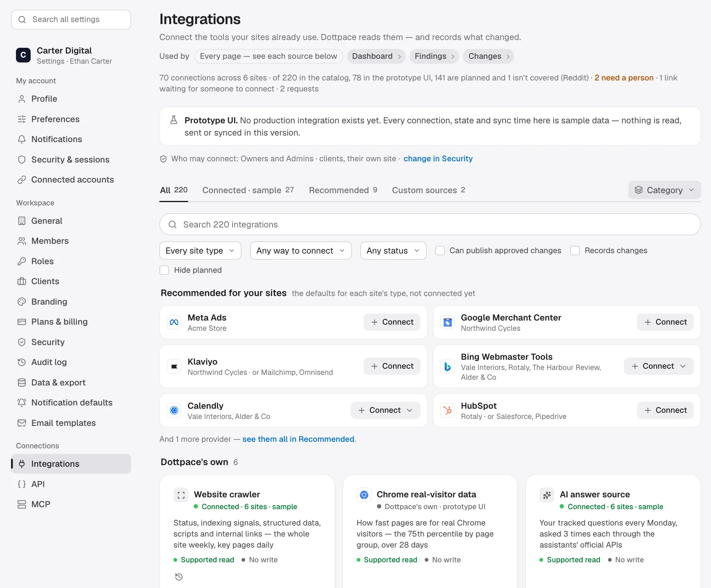711x588 pixels.
Task: Open the Findings used-by chip
Action: point(434,56)
